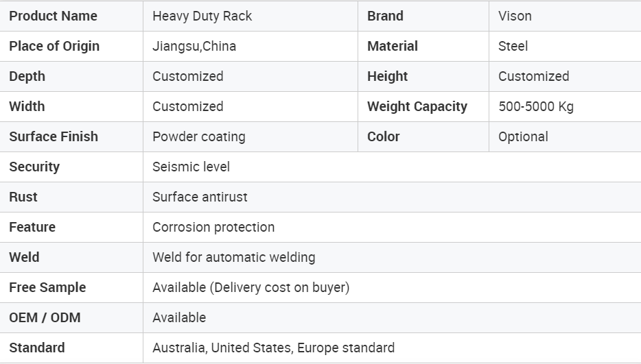
Task: Click the 'Seismic level' security value
Action: pyautogui.click(x=191, y=167)
